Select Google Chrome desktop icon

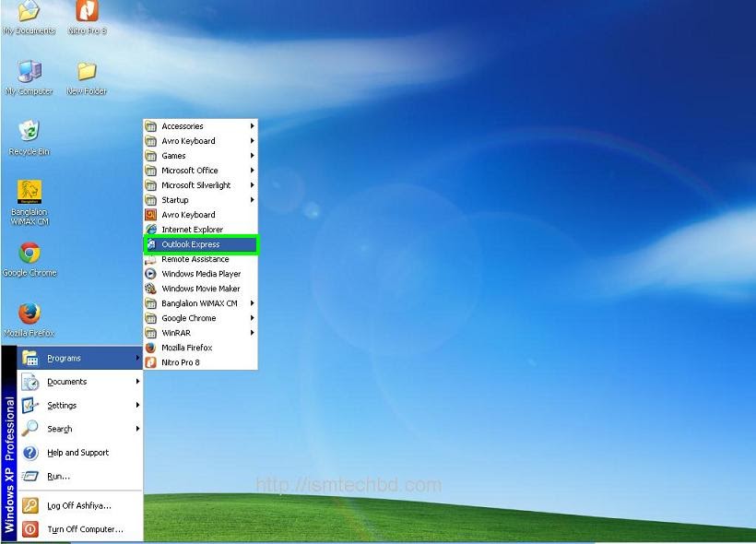pos(30,259)
